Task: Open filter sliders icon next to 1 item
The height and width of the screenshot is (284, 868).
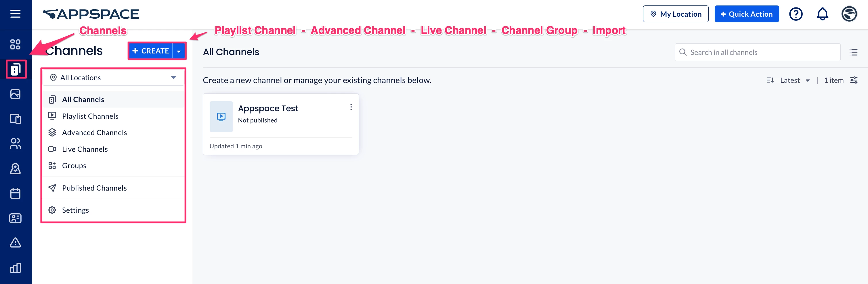Action: click(x=854, y=80)
